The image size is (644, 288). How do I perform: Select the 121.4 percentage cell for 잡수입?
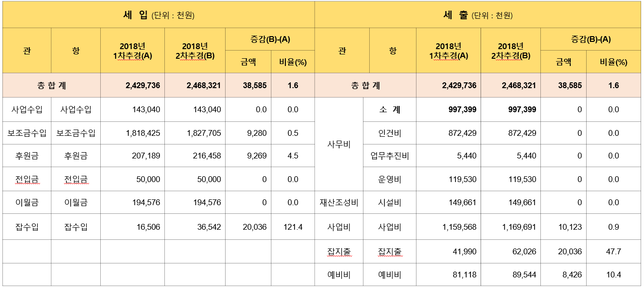[x=293, y=227]
